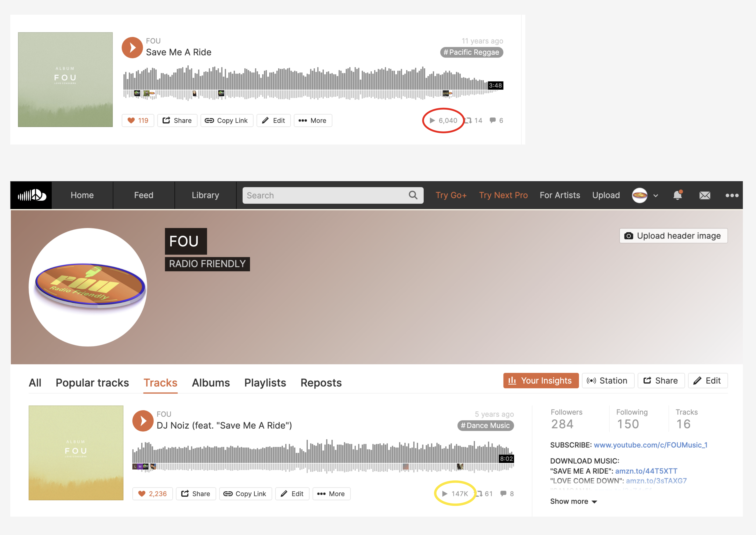
Task: View comments on the DJ Noiz track
Action: point(507,493)
